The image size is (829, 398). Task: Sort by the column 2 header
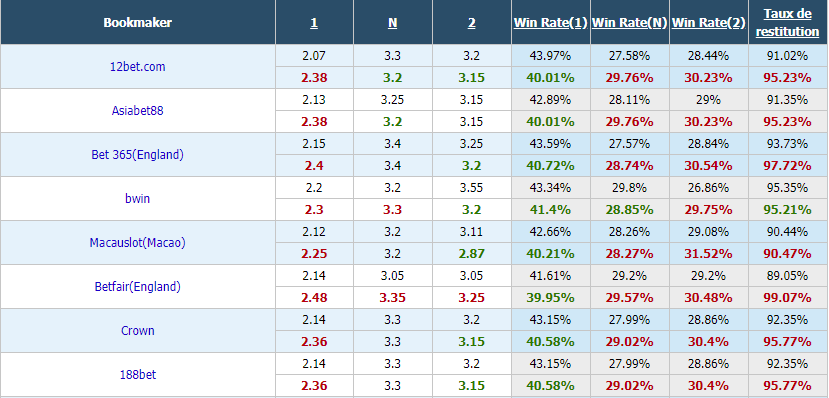(472, 23)
